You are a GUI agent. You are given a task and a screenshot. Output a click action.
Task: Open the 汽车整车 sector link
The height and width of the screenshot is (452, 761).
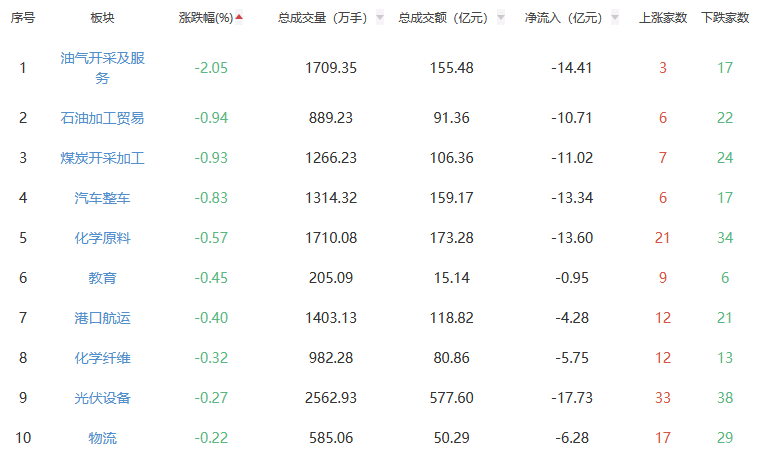102,198
